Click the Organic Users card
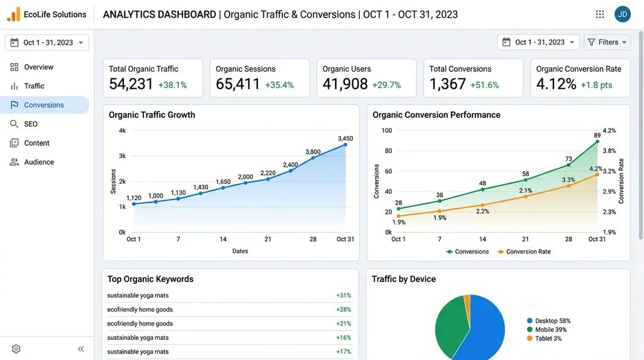Image resolution: width=644 pixels, height=360 pixels. click(x=367, y=78)
